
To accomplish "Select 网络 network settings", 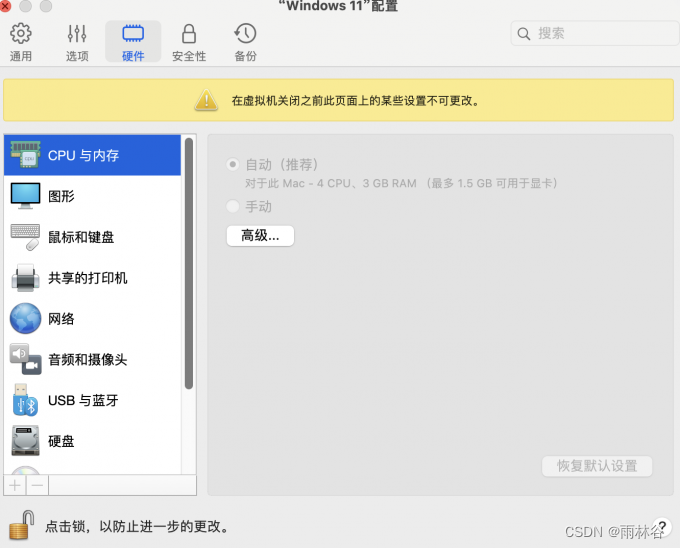I will click(x=92, y=319).
